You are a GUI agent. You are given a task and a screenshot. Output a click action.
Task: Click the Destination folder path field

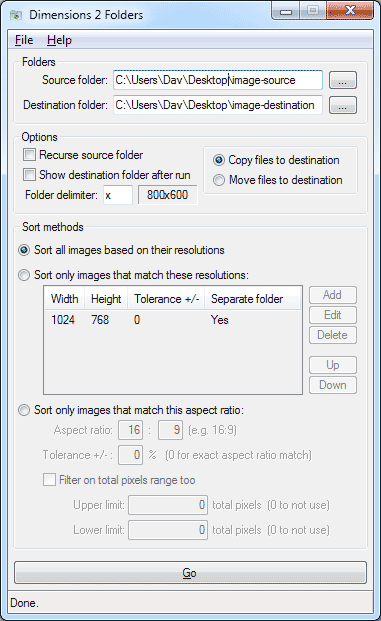coord(218,105)
